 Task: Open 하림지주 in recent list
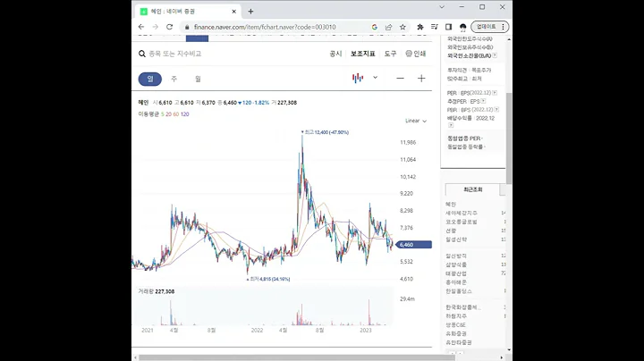[x=456, y=316]
